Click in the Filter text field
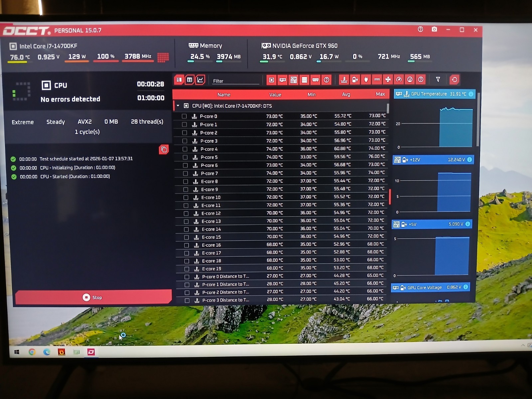The image size is (532, 399). click(236, 81)
